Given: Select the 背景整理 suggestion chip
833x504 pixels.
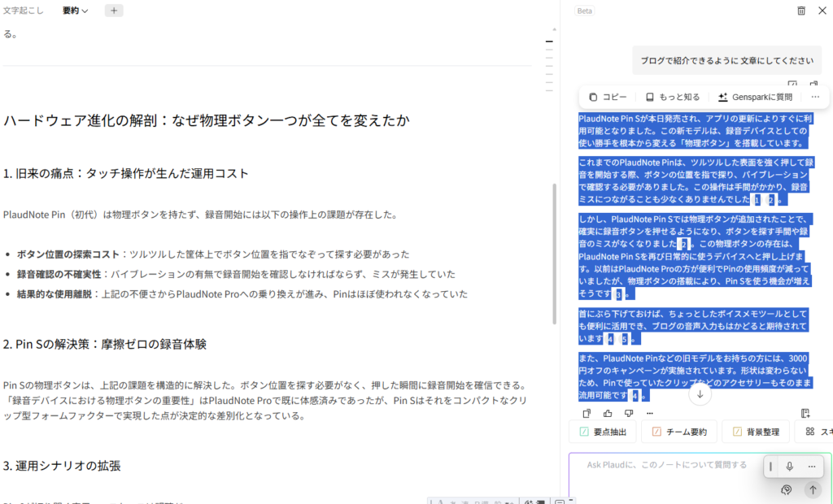Looking at the screenshot, I should pyautogui.click(x=754, y=432).
